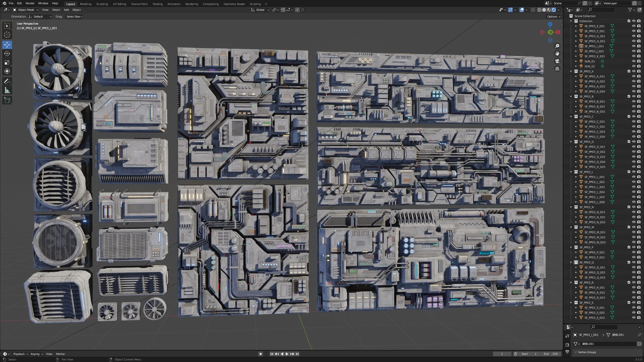
Task: Click the End frame value field
Action: [x=551, y=354]
